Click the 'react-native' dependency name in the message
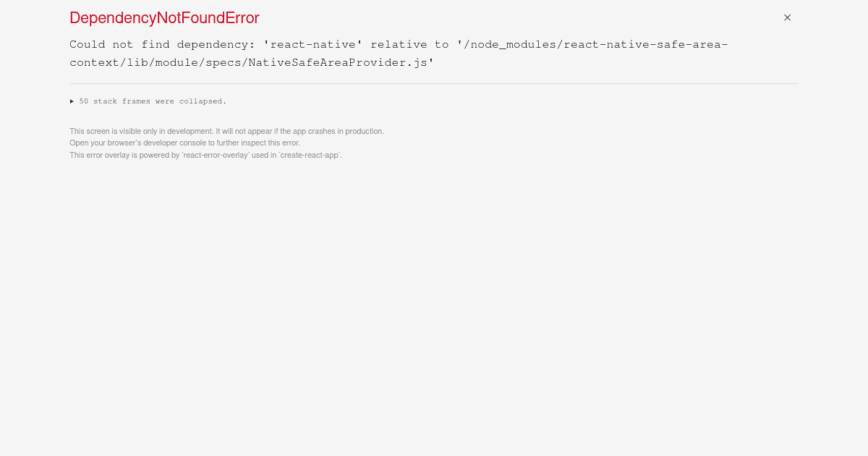Viewport: 868px width, 456px height. (313, 44)
